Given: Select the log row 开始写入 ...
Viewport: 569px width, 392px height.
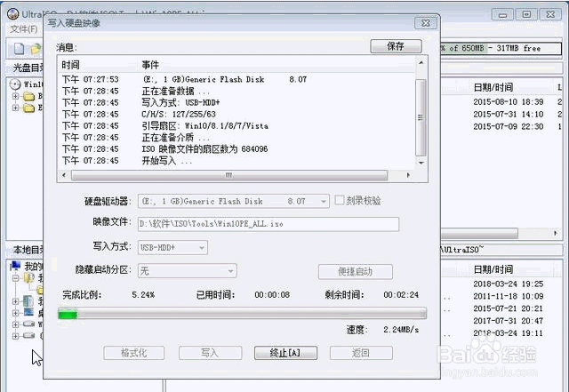Looking at the screenshot, I should pos(236,161).
